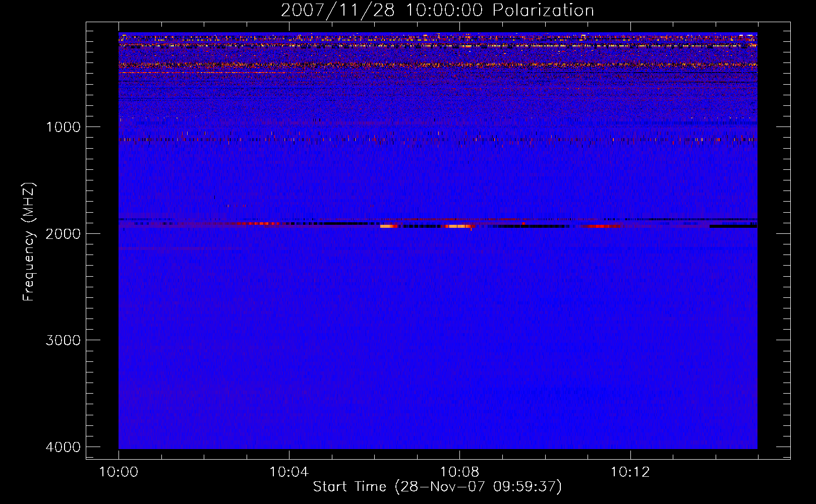
Task: Select the 4000 frequency axis label
Action: 63,447
